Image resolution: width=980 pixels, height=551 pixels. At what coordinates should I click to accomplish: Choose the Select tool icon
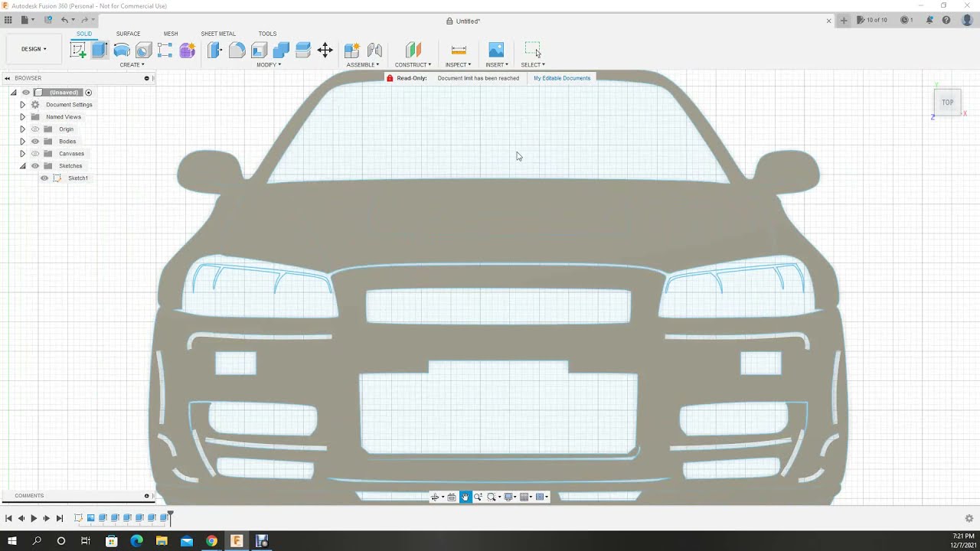(533, 51)
